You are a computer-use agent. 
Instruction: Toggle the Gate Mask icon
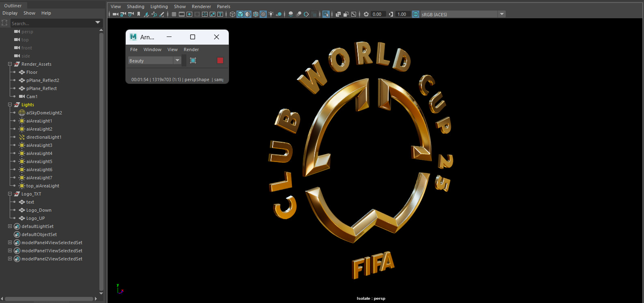click(x=197, y=14)
